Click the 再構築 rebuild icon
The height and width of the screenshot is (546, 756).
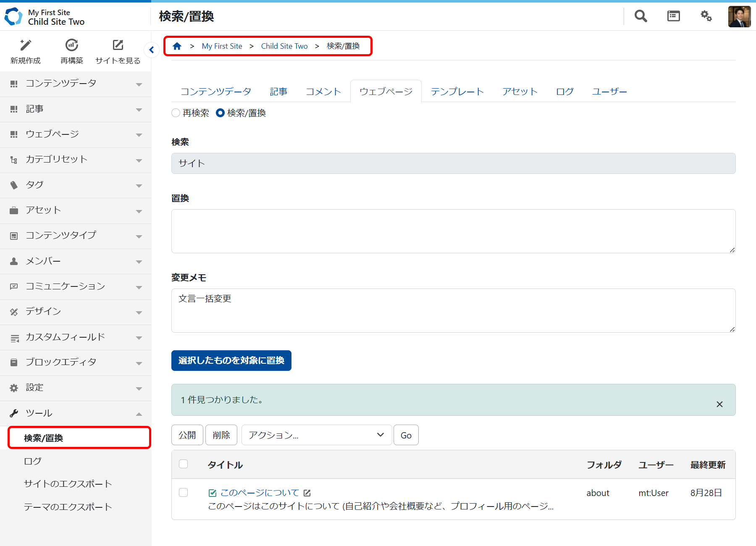click(72, 45)
